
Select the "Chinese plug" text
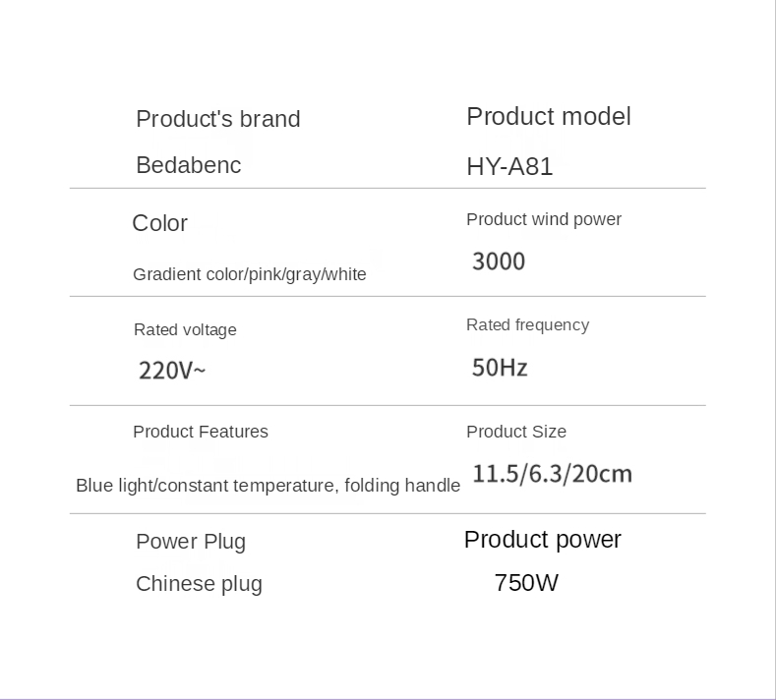199,584
